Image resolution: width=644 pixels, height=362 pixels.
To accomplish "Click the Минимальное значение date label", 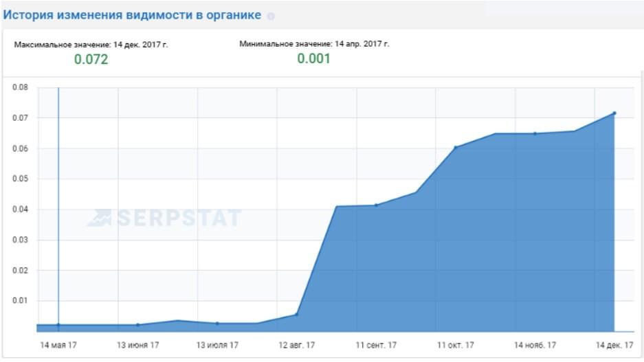I will [x=314, y=44].
